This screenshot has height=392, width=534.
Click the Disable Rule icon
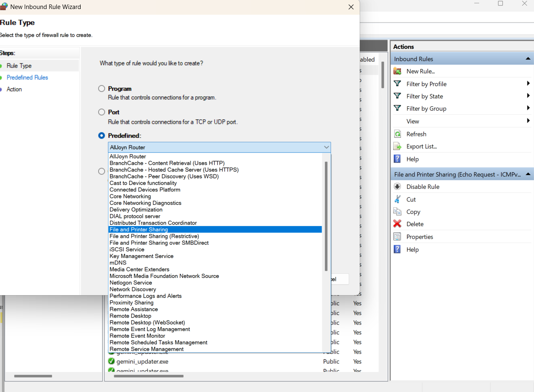[x=397, y=187]
